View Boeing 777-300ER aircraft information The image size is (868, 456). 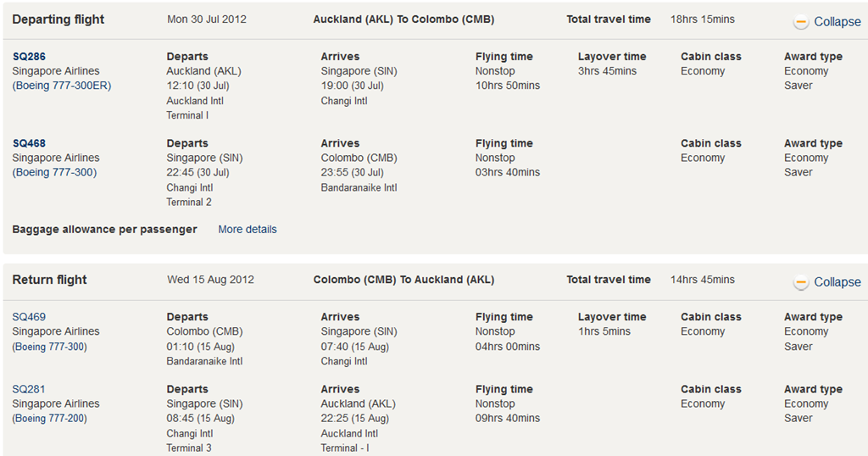62,86
